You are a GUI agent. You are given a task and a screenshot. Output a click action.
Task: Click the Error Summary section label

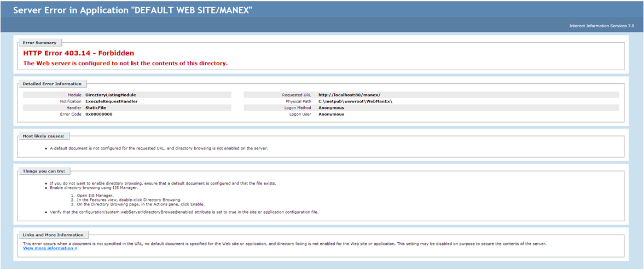point(39,42)
